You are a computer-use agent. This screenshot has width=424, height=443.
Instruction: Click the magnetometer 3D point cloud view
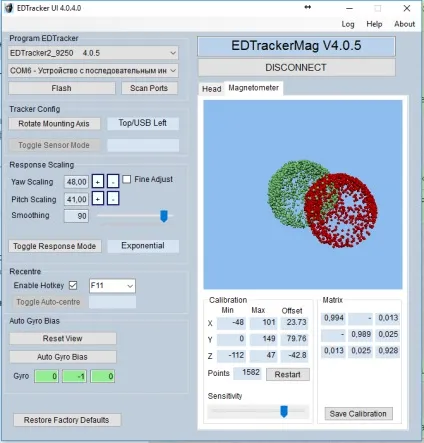(x=303, y=194)
